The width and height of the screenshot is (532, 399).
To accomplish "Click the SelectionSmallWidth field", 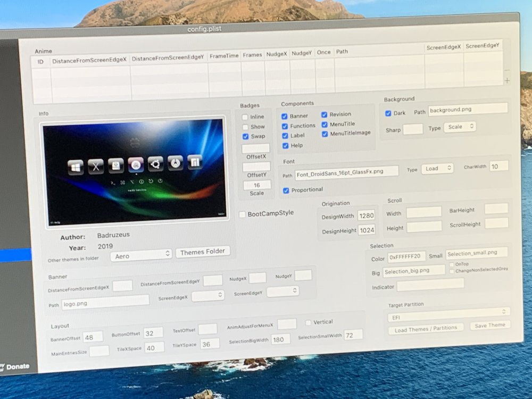I will click(353, 335).
